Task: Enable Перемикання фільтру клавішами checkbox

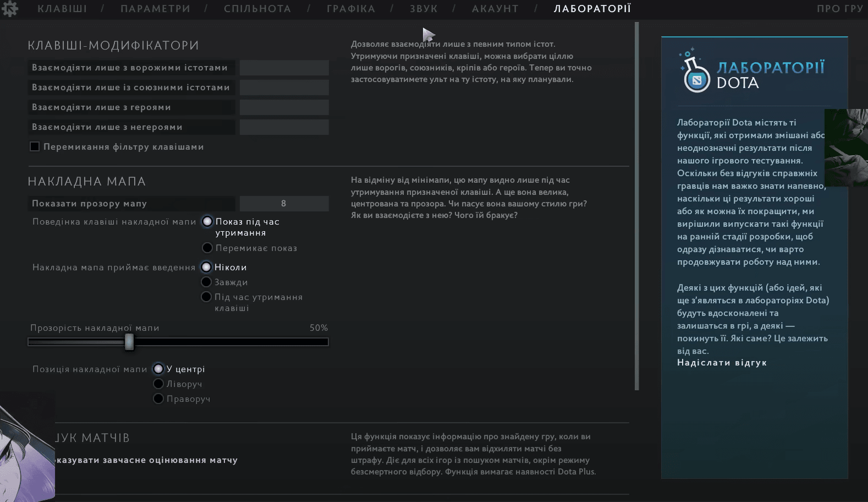Action: (35, 147)
